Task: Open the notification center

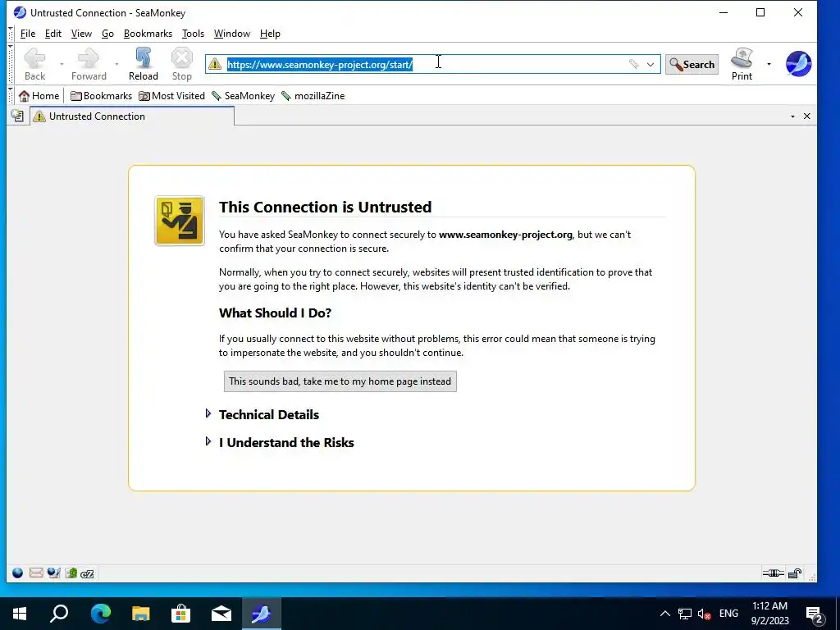Action: click(x=815, y=614)
